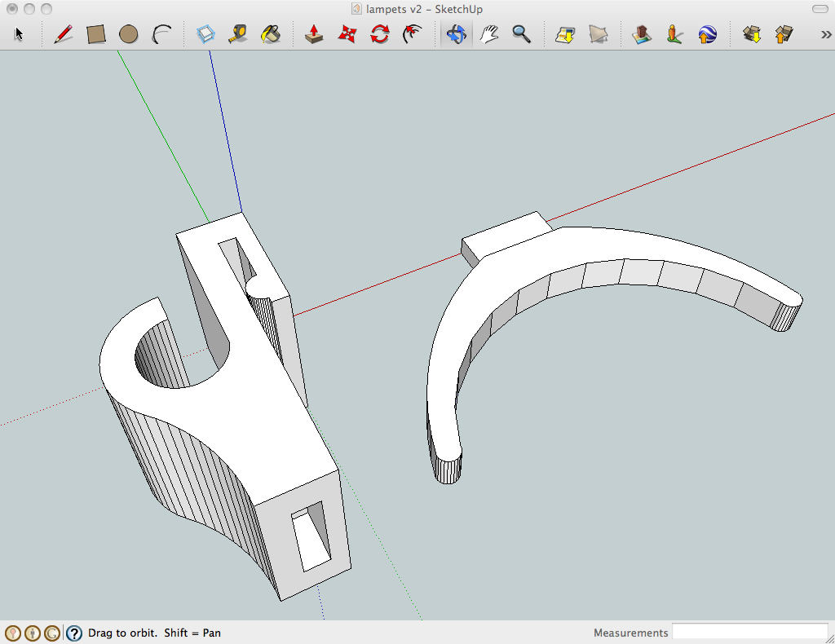
Task: Click the Zoom Extents toolbar button
Action: click(x=565, y=34)
